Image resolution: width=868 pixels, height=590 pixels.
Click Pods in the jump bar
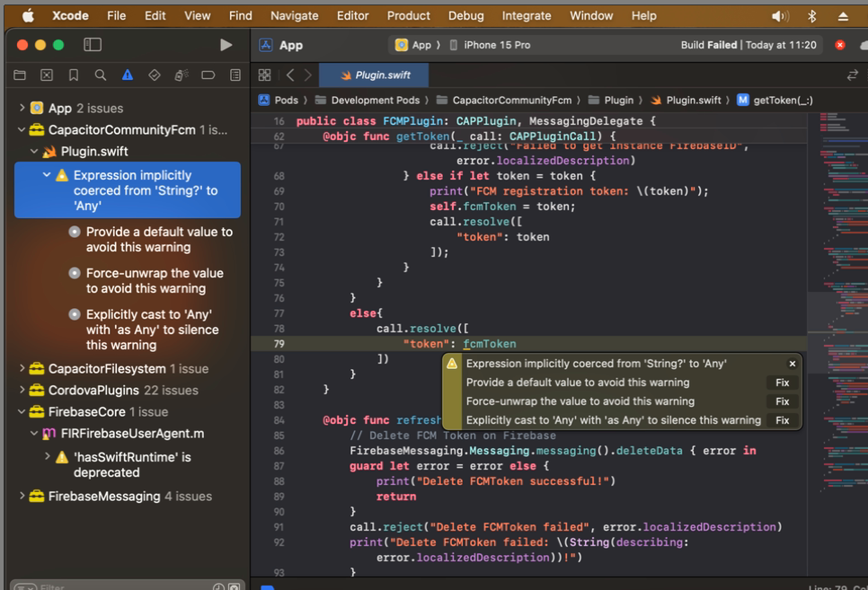click(x=279, y=101)
